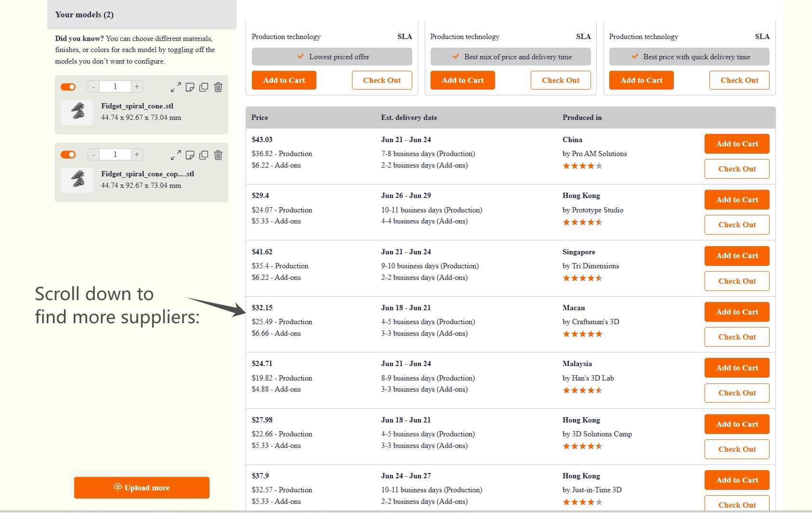Click the Est. delivery date column header
Viewport: 812px width, 513px height.
(x=408, y=117)
